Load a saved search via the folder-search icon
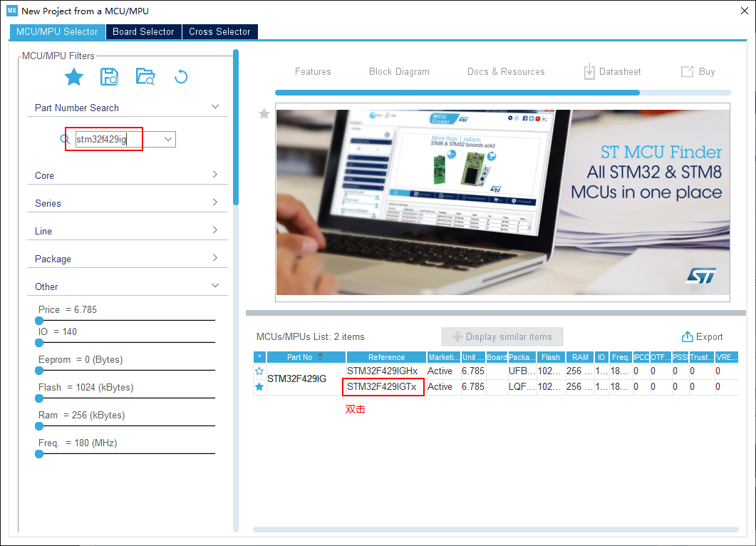The width and height of the screenshot is (756, 546). click(145, 77)
